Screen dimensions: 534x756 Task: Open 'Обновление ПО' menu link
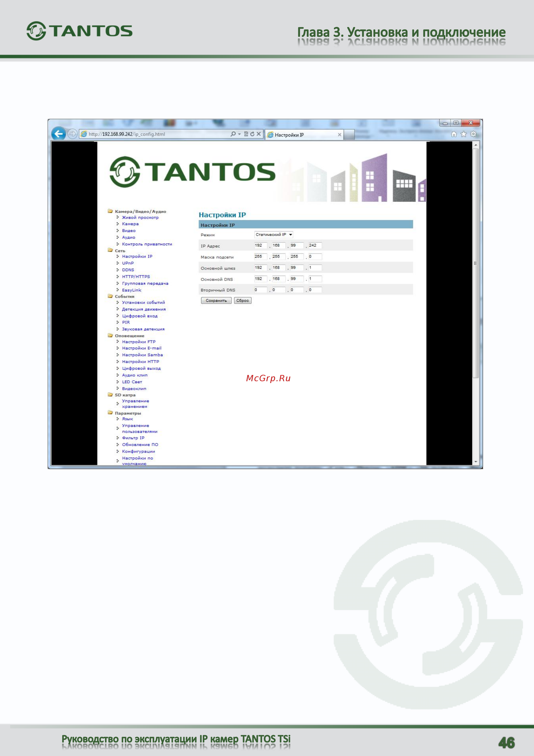(140, 445)
